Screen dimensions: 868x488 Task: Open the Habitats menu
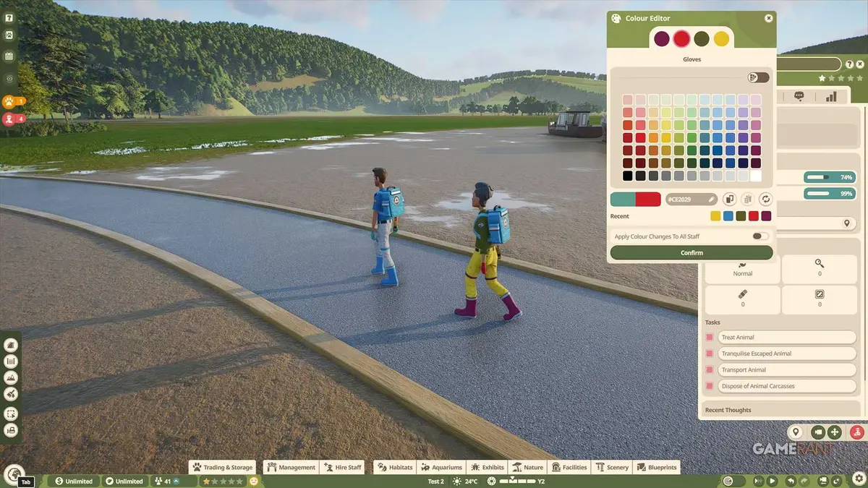click(395, 467)
